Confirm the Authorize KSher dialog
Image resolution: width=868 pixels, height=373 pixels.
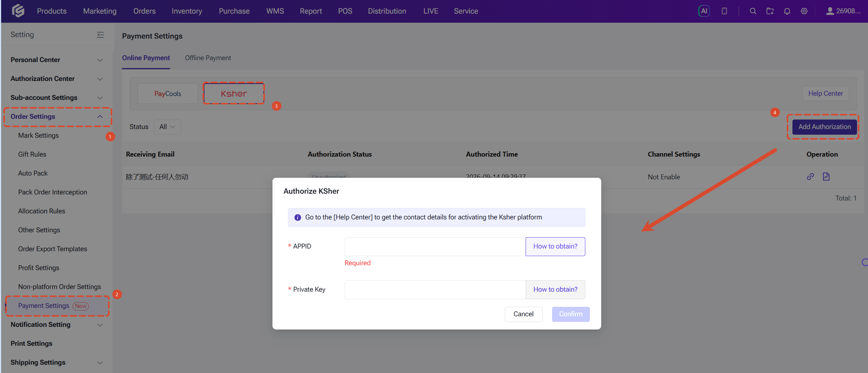571,314
